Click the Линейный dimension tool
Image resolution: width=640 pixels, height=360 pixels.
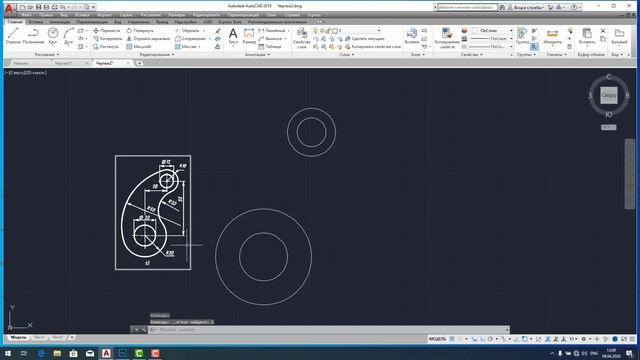tap(272, 31)
